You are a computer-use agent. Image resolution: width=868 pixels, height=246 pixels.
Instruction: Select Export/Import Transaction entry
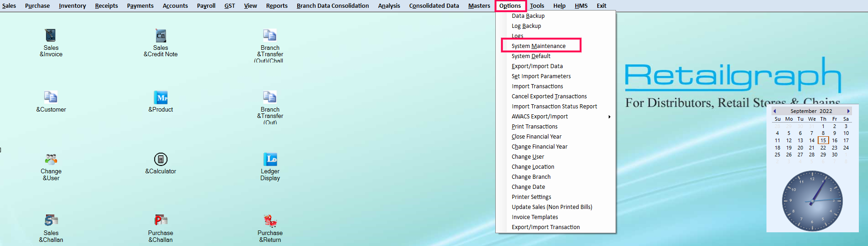(x=556, y=227)
